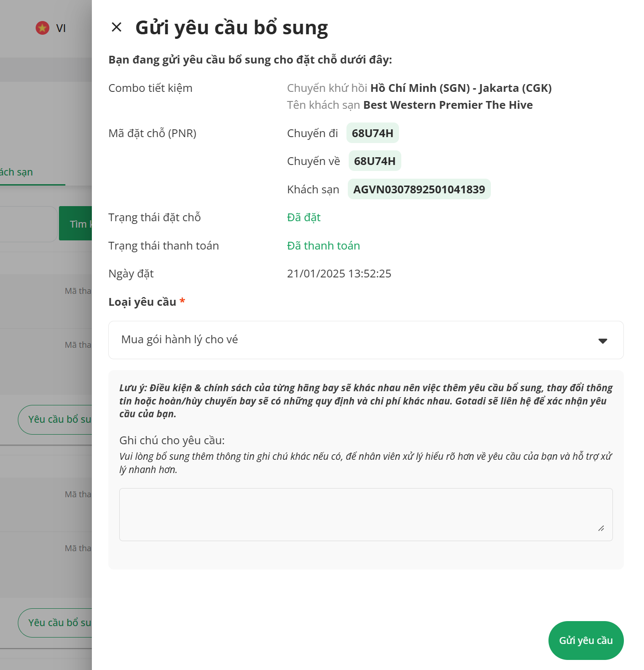Close the Gửi yêu cầu bổ sung panel

click(x=117, y=27)
